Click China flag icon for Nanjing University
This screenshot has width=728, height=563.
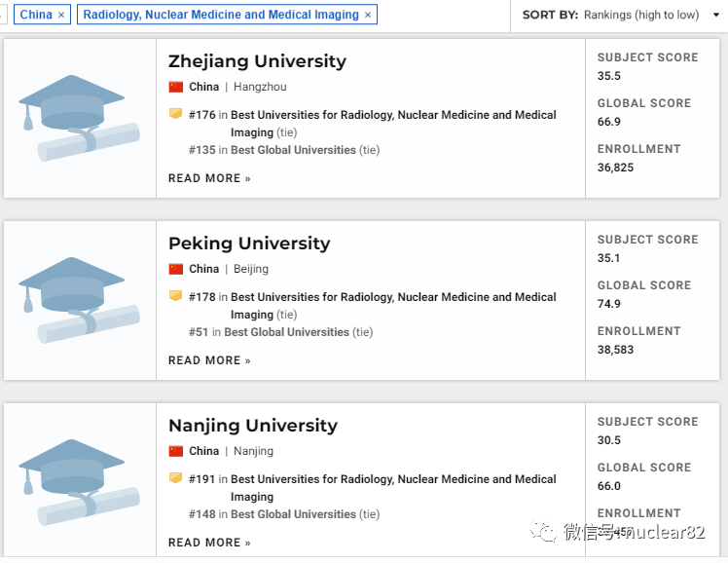click(176, 451)
